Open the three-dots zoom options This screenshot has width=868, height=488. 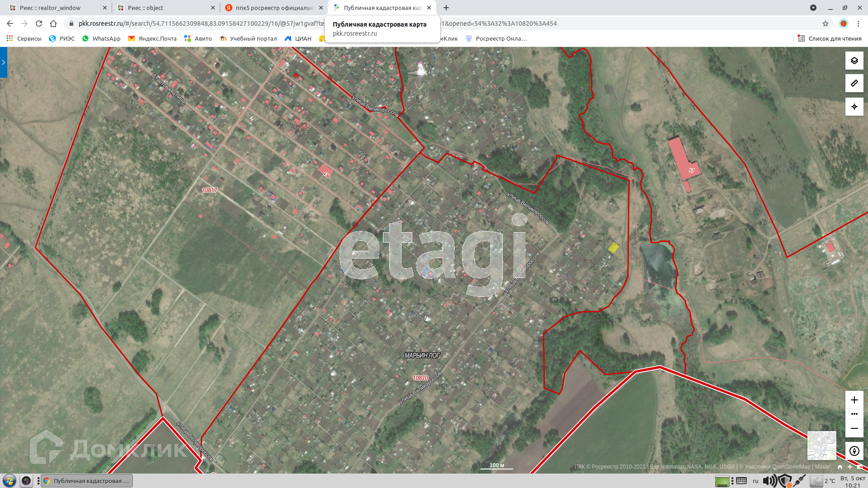click(x=854, y=414)
